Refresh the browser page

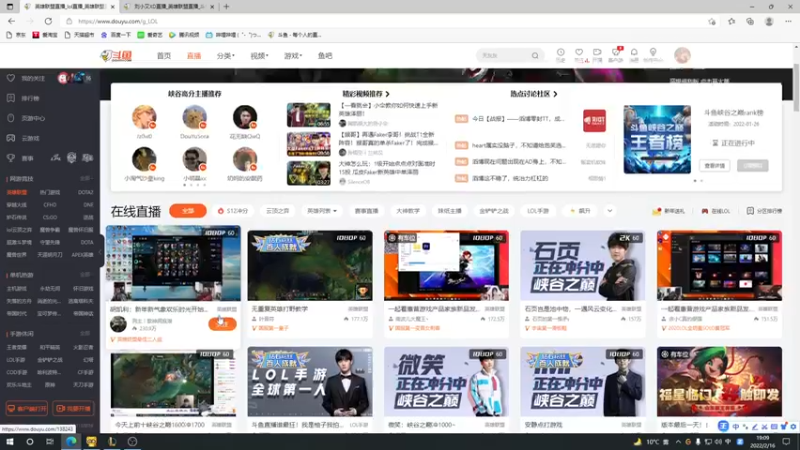tap(48, 21)
